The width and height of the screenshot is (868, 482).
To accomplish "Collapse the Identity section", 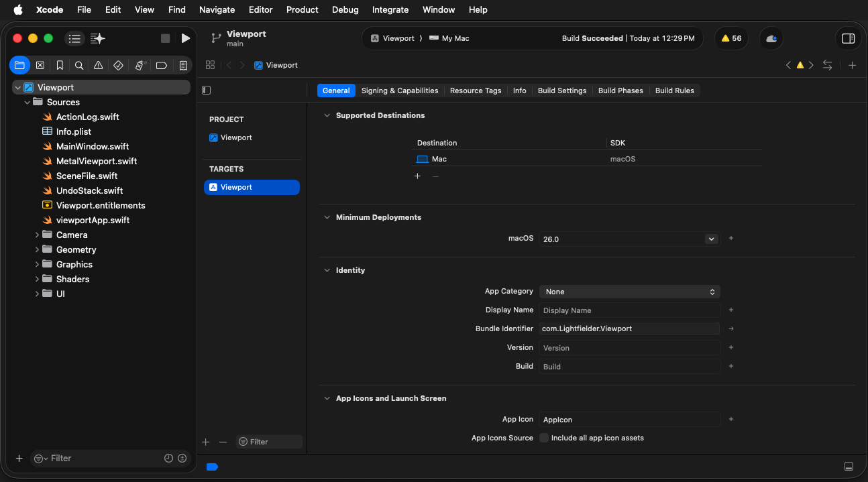I will [x=327, y=270].
